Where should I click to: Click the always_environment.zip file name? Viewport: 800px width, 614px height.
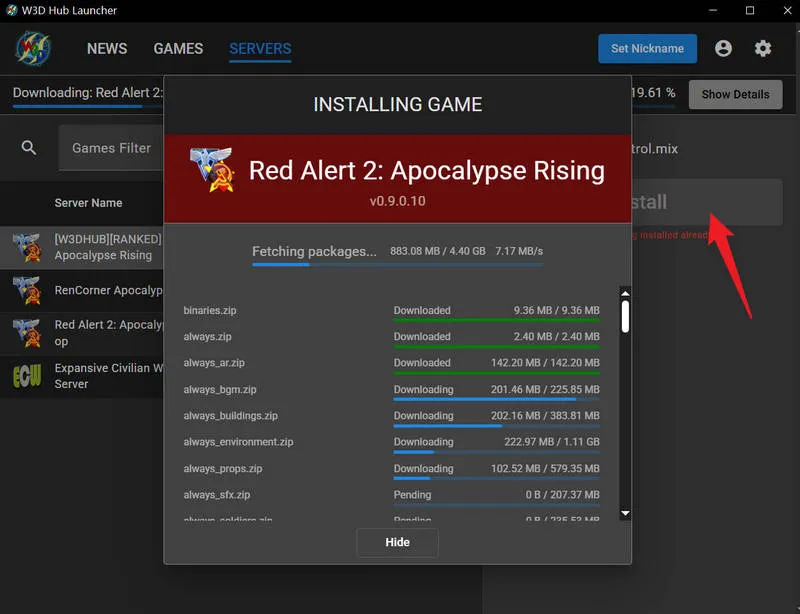238,442
